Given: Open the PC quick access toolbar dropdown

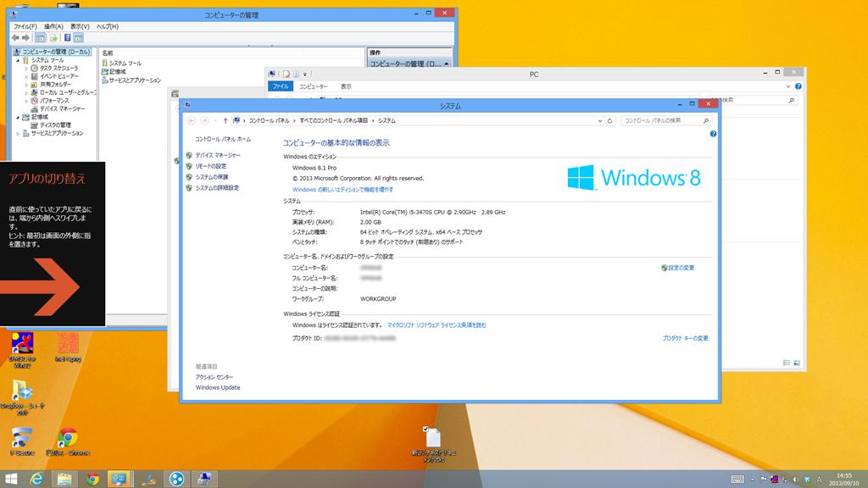Looking at the screenshot, I should click(x=305, y=75).
